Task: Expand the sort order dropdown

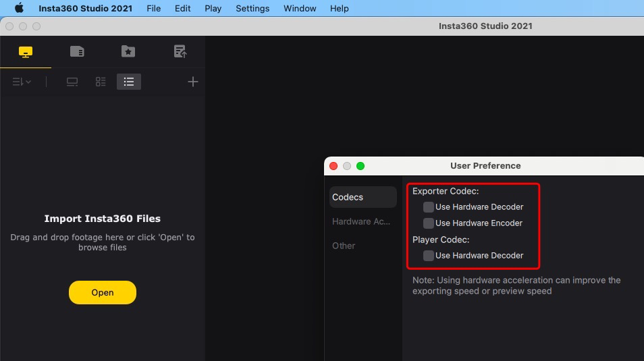Action: (22, 82)
